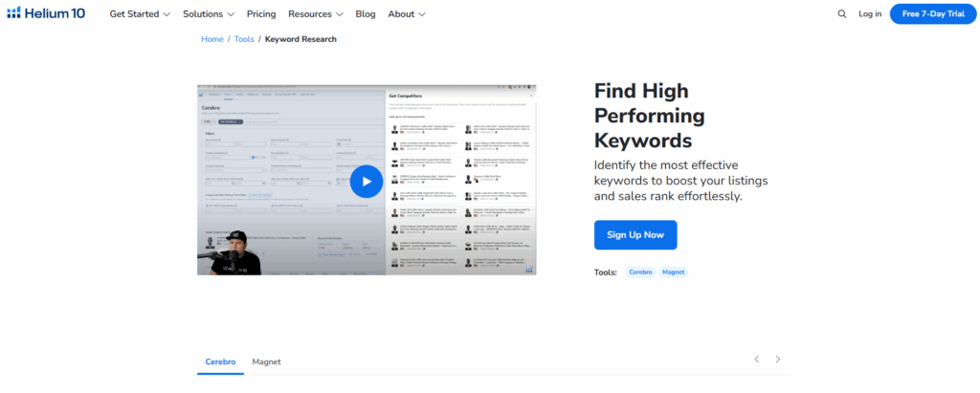Click the Find High Performing Keywords heading

coord(650,116)
